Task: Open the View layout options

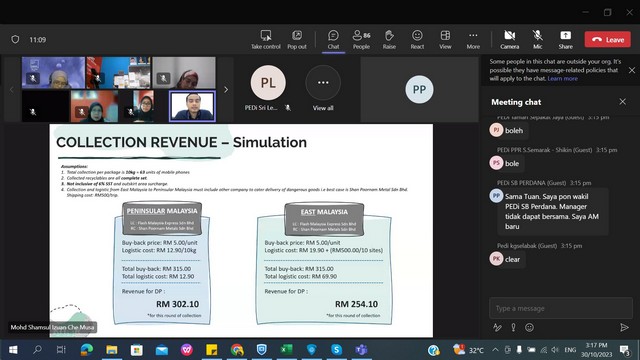Action: pos(445,40)
